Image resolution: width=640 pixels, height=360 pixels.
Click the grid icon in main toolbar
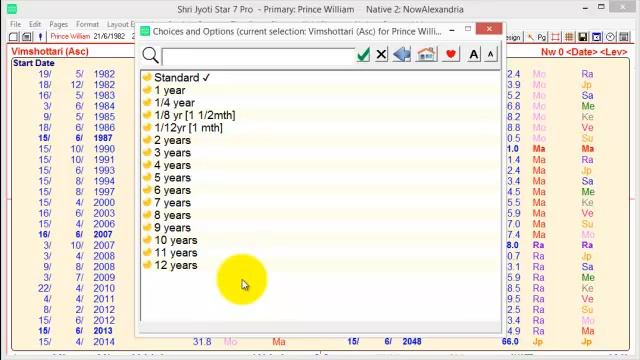569,37
